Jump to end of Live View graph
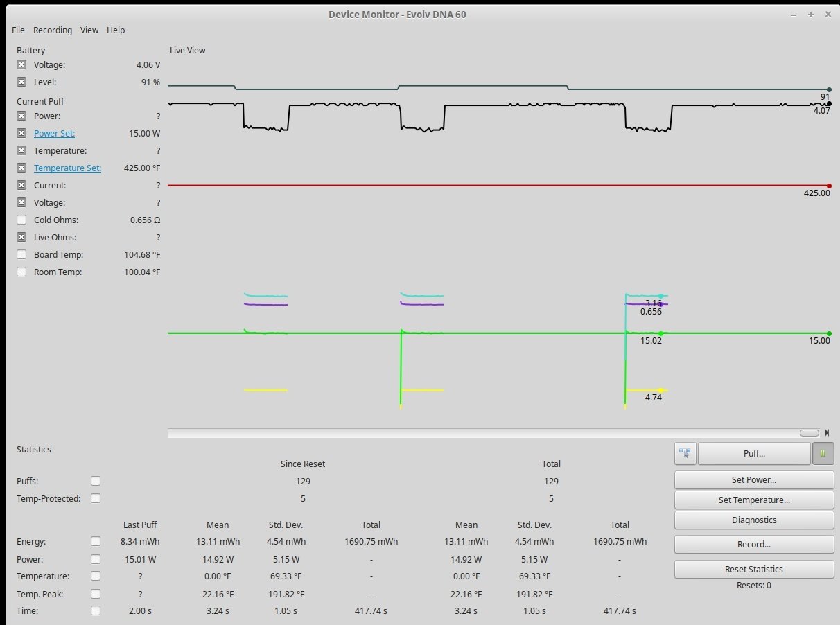 [x=827, y=433]
